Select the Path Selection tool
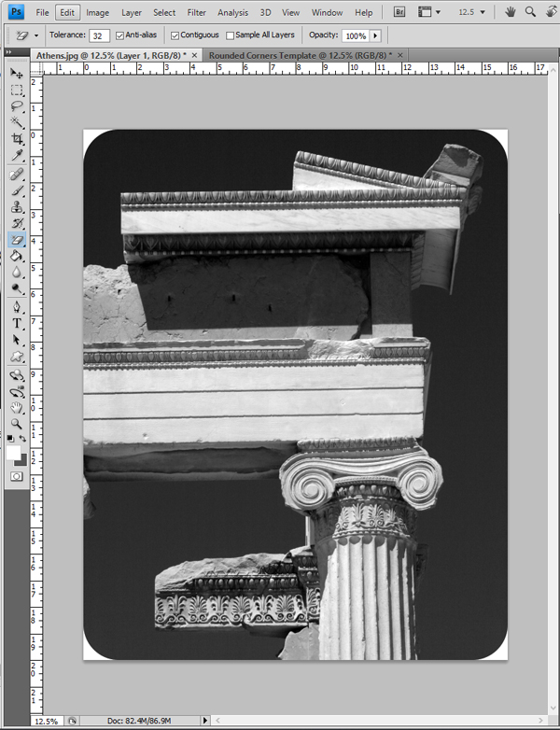This screenshot has width=560, height=730. pos(17,340)
